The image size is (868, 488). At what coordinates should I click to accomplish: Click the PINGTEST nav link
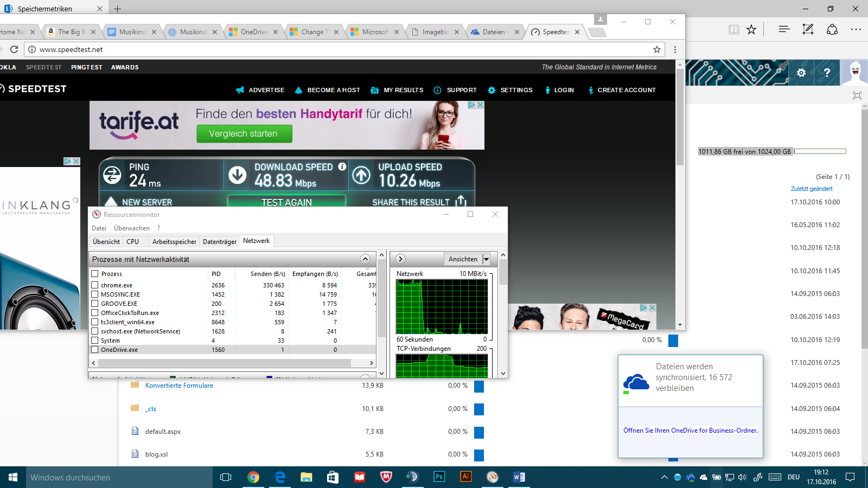pyautogui.click(x=87, y=67)
